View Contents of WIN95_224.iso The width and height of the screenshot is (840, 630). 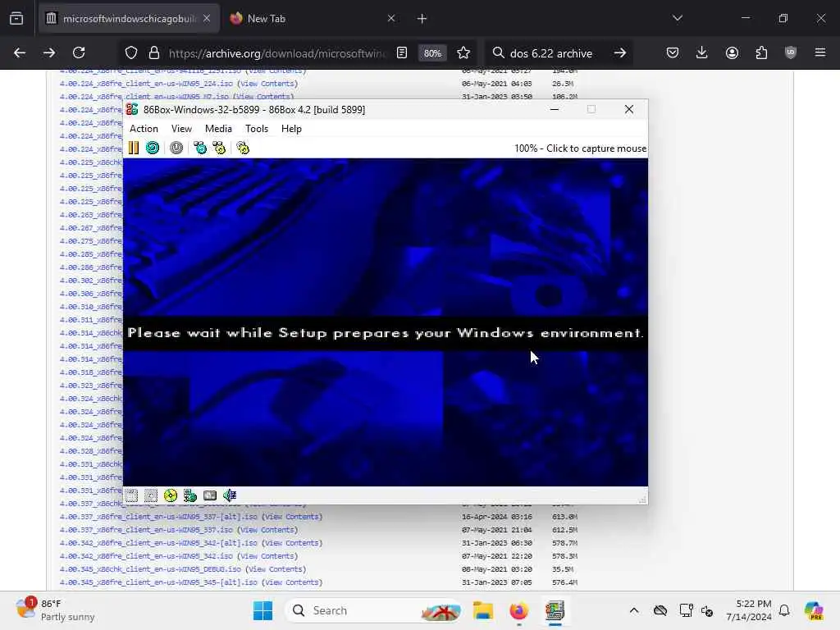tap(267, 84)
